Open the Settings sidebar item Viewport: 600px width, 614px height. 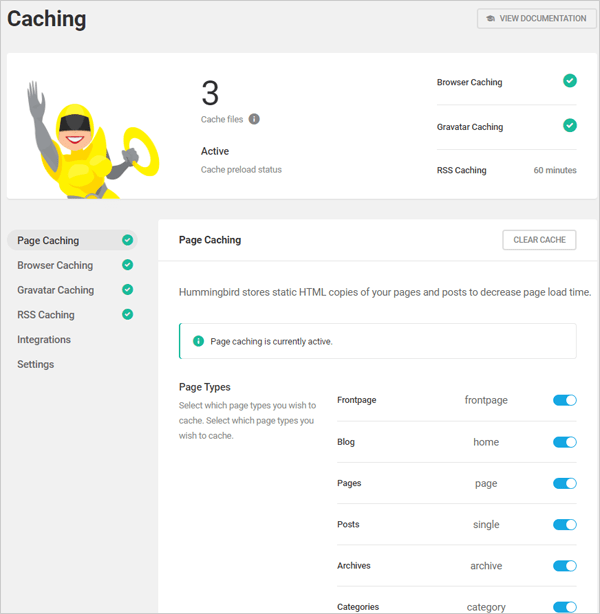(x=35, y=364)
